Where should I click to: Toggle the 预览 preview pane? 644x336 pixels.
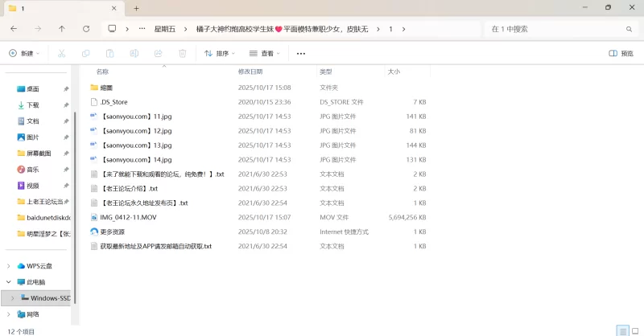pyautogui.click(x=621, y=53)
